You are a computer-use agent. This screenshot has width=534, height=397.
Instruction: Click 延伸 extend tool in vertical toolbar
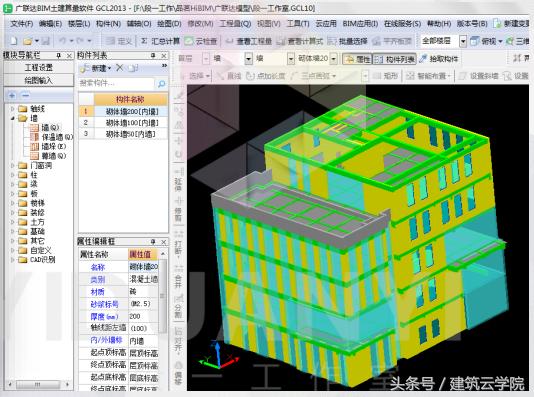[178, 179]
